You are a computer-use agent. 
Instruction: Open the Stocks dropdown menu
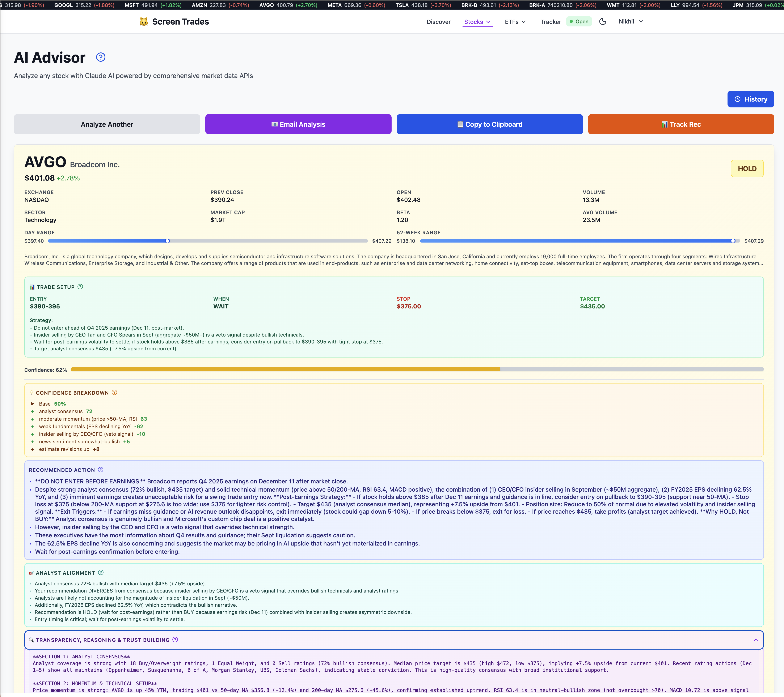pyautogui.click(x=477, y=22)
